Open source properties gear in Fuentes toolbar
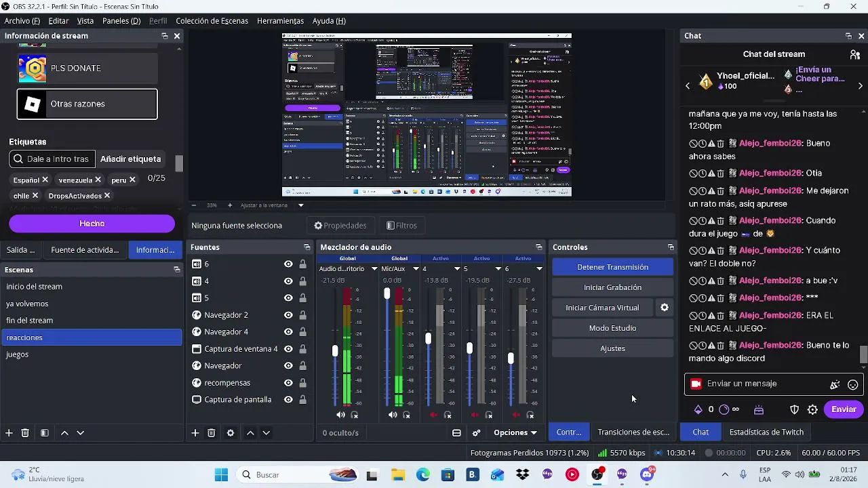Viewport: 868px width, 488px height. point(231,432)
